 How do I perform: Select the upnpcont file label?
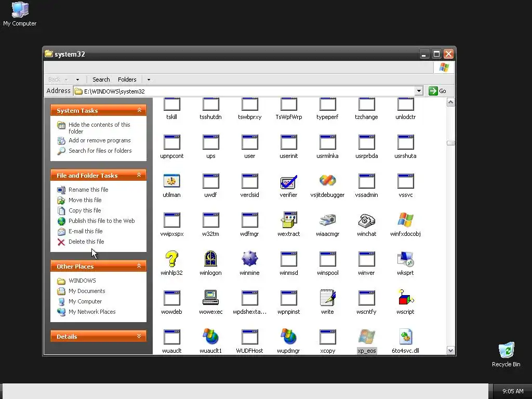click(x=171, y=156)
